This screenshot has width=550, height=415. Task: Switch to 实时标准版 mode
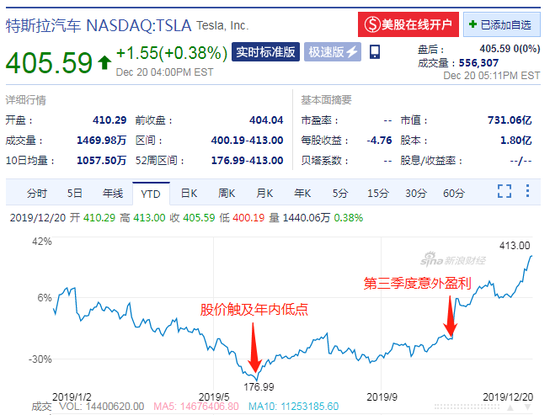pyautogui.click(x=266, y=52)
